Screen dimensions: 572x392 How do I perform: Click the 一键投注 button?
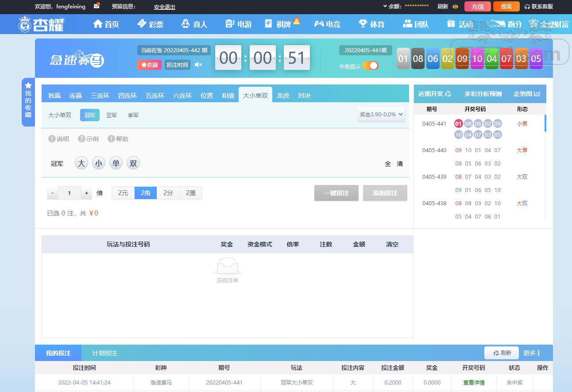click(336, 193)
